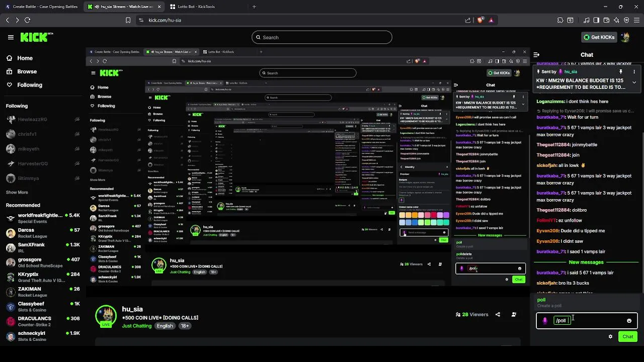This screenshot has width=644, height=362.
Task: Select the poll command suggestion
Action: [587, 303]
